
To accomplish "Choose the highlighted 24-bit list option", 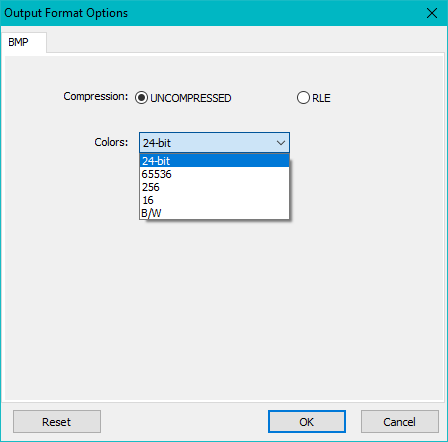I will pos(214,161).
